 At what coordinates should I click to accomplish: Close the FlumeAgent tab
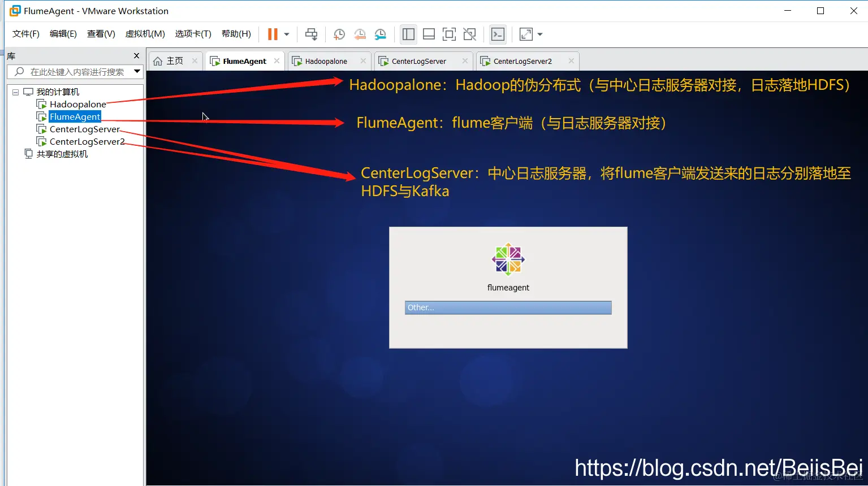(277, 61)
